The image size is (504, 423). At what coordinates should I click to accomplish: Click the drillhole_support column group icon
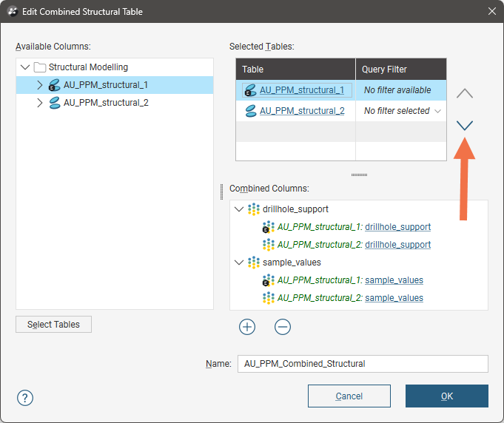point(254,209)
